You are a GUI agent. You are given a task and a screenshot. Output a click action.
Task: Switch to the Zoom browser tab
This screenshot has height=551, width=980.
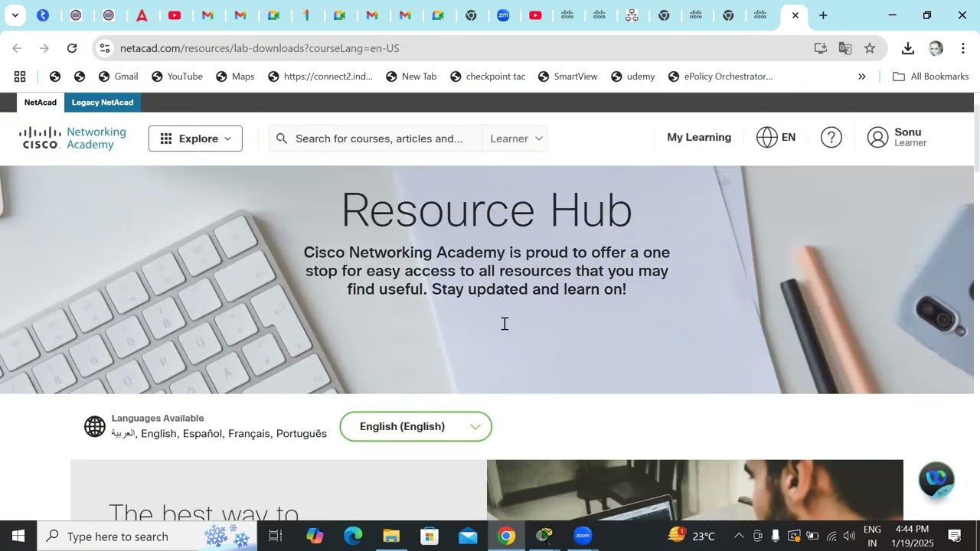[x=504, y=15]
